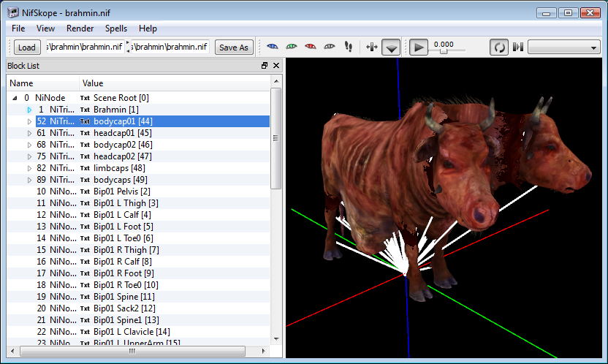
Task: Expand the headcap02 [47] block
Action: point(29,156)
